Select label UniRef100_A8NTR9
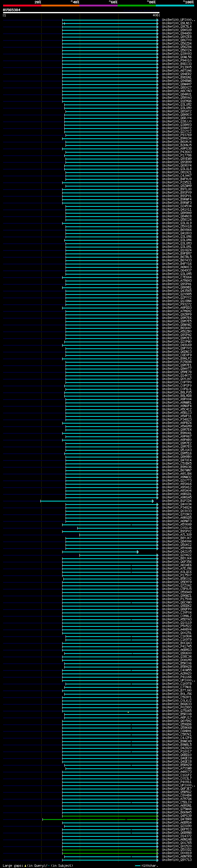 pyautogui.click(x=176, y=856)
